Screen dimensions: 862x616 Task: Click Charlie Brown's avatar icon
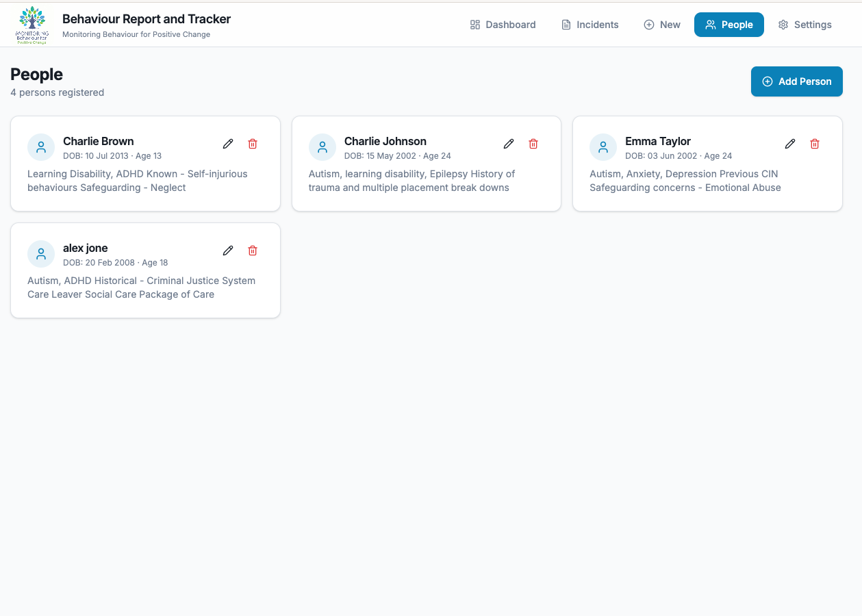click(41, 147)
